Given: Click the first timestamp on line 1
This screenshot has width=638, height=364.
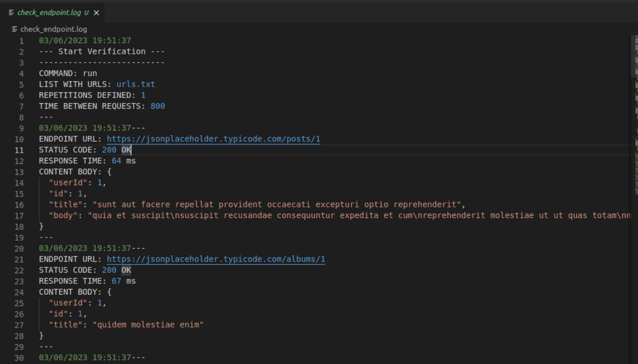Looking at the screenshot, I should tap(85, 40).
